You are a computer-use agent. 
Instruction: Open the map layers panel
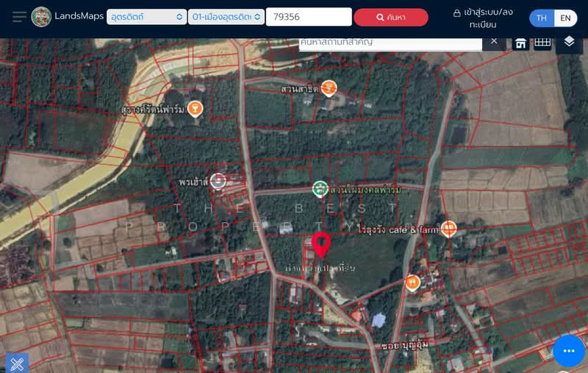coord(569,42)
